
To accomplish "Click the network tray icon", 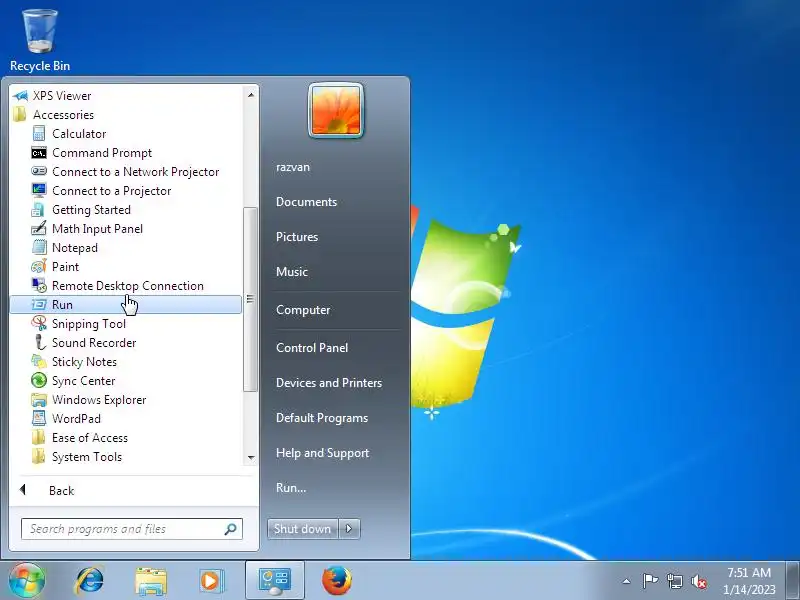I will click(674, 581).
